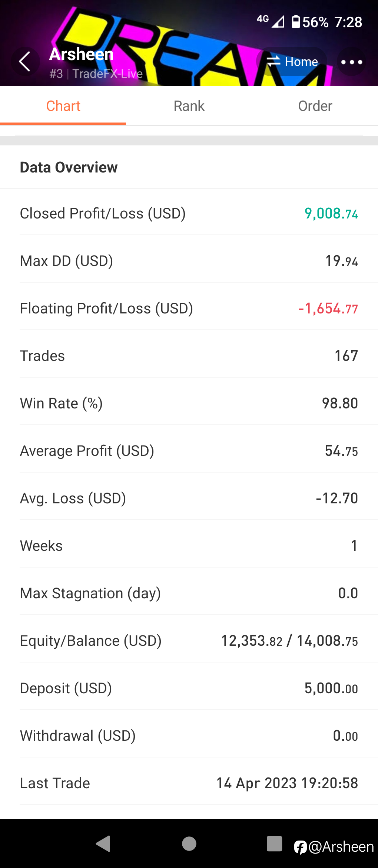The width and height of the screenshot is (378, 868).
Task: Open the three-dots more options menu
Action: pos(351,62)
